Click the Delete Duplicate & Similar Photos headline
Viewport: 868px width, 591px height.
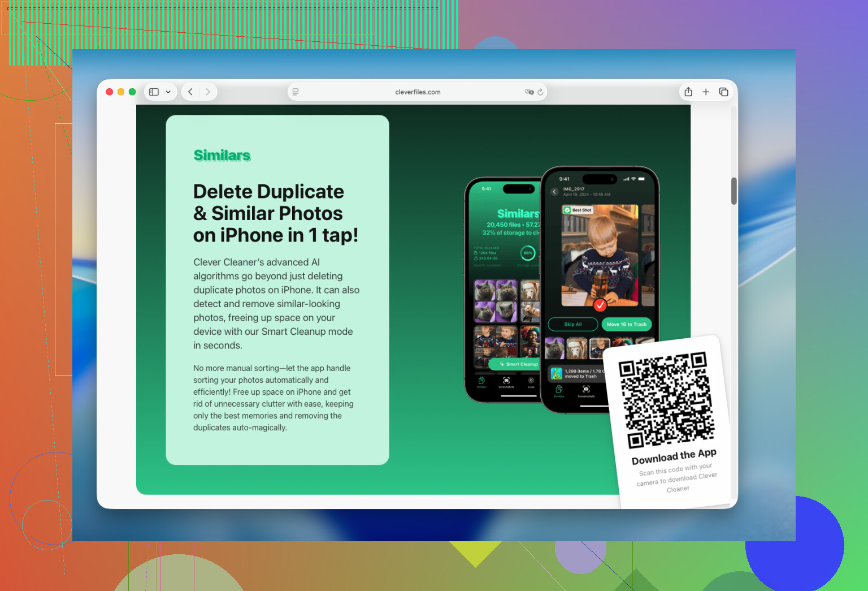pyautogui.click(x=276, y=213)
